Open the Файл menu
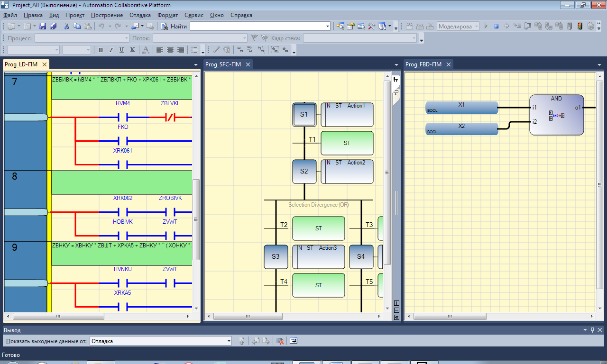This screenshot has height=364, width=607. 10,15
